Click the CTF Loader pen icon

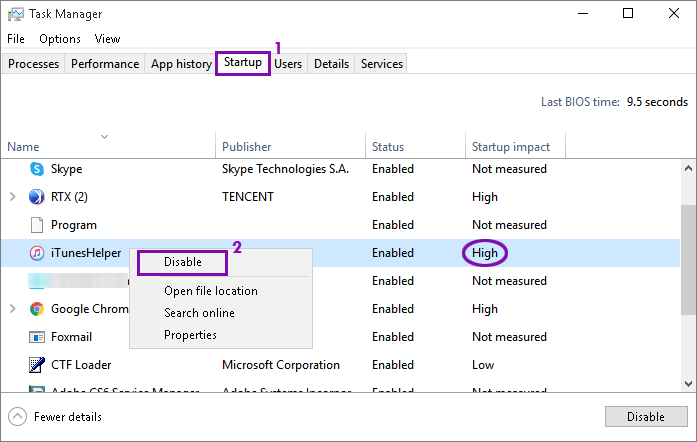click(x=37, y=365)
